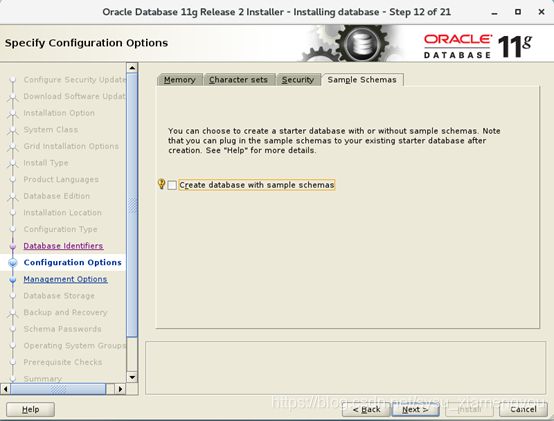This screenshot has height=421, width=554.
Task: Click the Management Options step bullet icon
Action: 13,279
